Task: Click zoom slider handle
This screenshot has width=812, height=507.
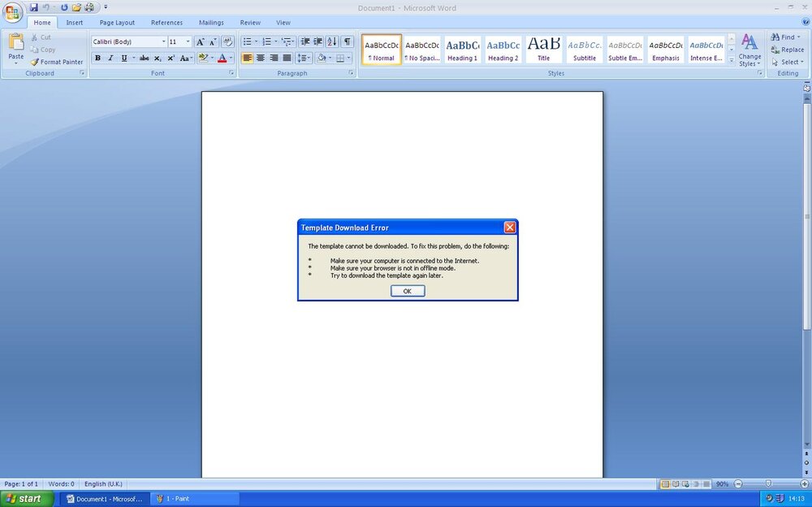Action: point(768,483)
